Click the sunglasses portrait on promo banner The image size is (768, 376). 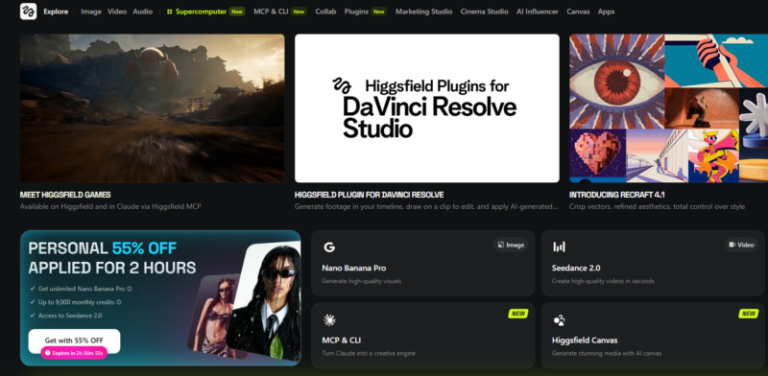tap(267, 301)
